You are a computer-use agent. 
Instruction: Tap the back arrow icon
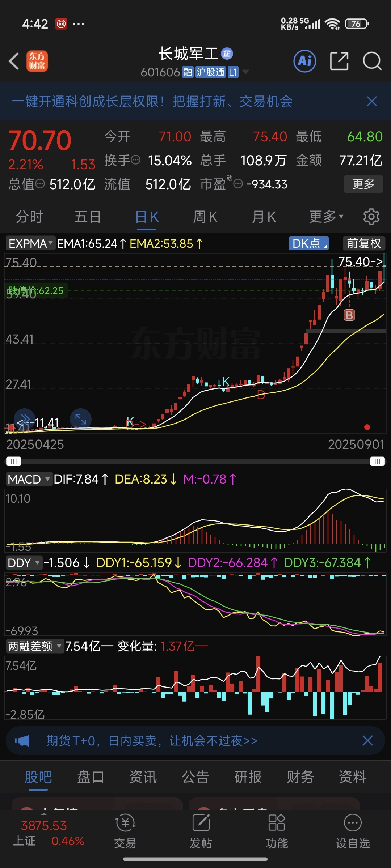click(x=14, y=61)
